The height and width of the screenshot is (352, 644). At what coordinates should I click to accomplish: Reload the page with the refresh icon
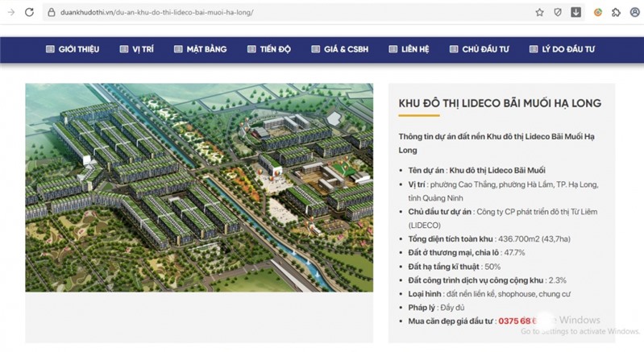pos(30,13)
